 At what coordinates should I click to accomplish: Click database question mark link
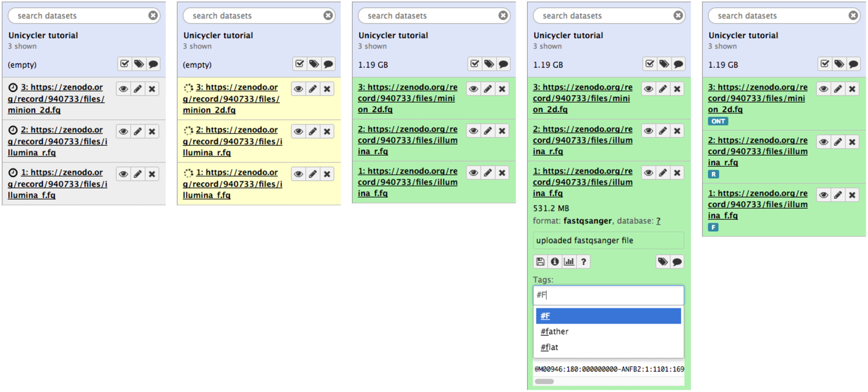658,221
